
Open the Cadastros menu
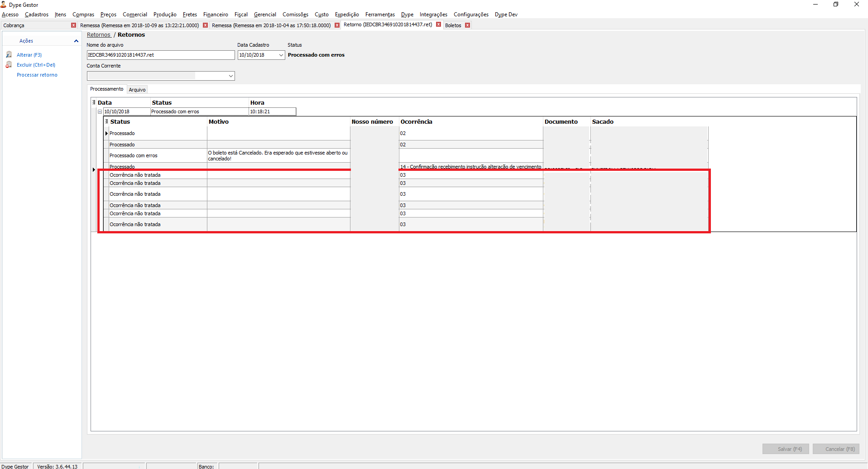click(37, 15)
